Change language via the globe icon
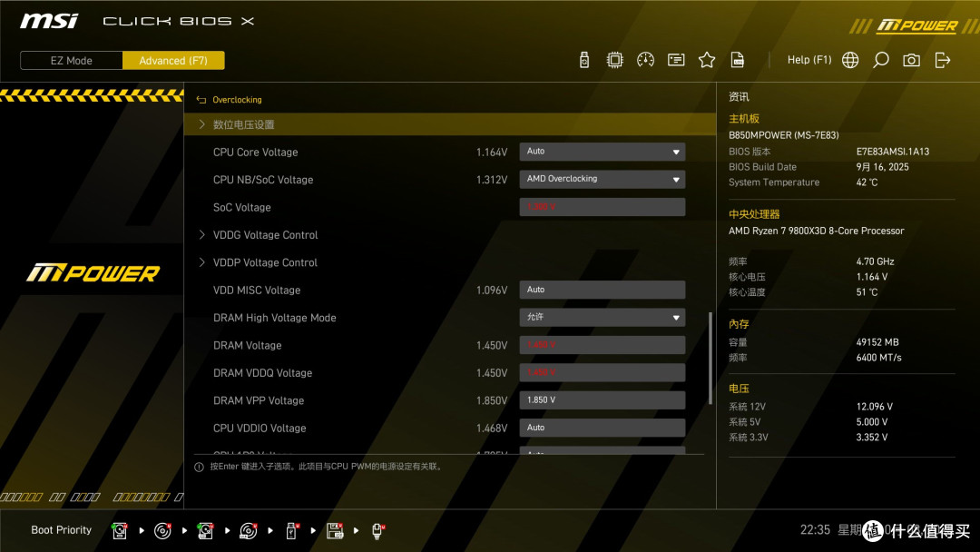This screenshot has width=980, height=552. click(850, 60)
